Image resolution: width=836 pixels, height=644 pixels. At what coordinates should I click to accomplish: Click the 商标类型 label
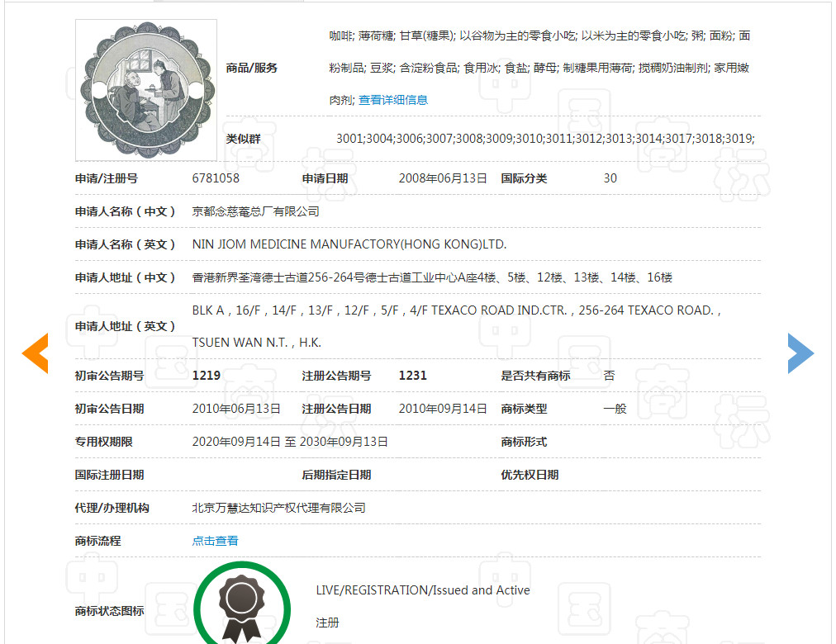point(524,409)
